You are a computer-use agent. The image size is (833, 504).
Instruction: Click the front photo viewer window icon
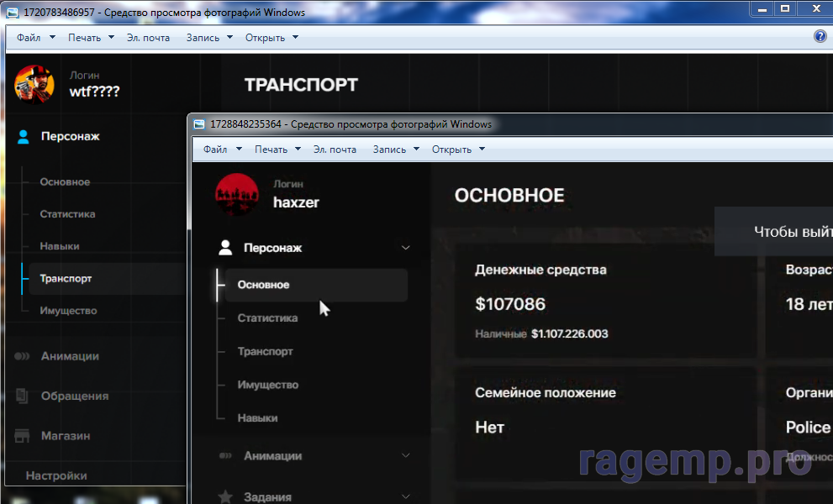(199, 124)
